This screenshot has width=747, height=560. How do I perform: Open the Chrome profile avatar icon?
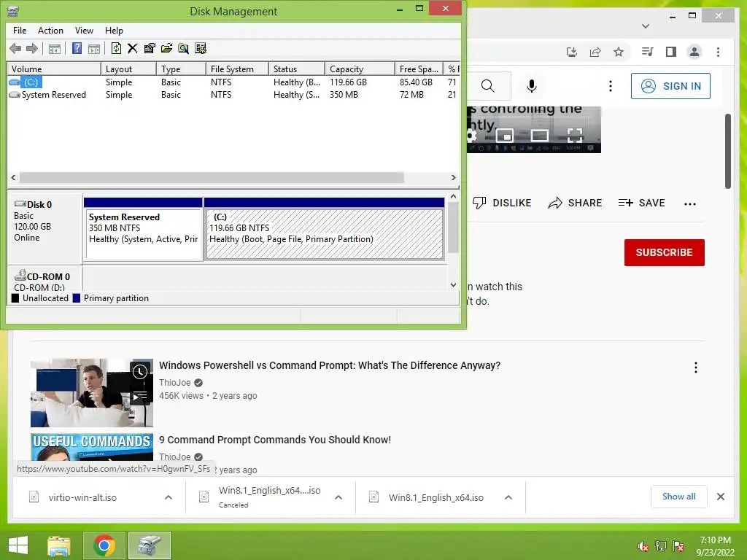point(694,52)
